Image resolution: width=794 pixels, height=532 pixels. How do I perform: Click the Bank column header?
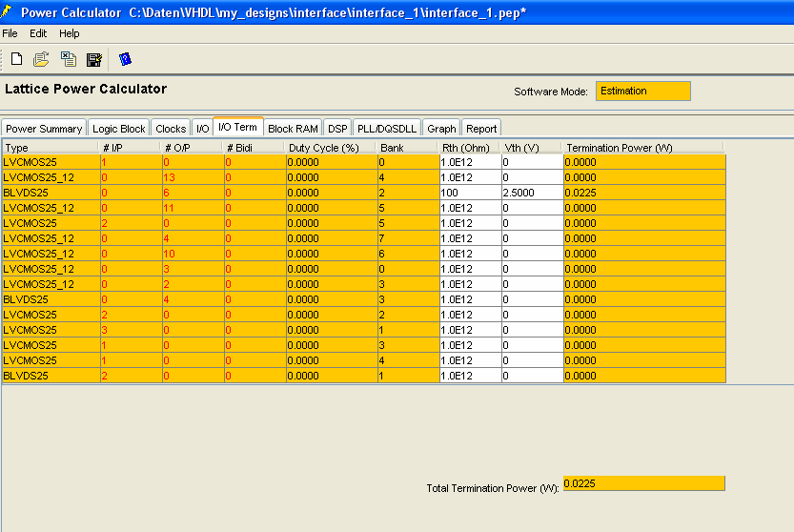pos(407,148)
